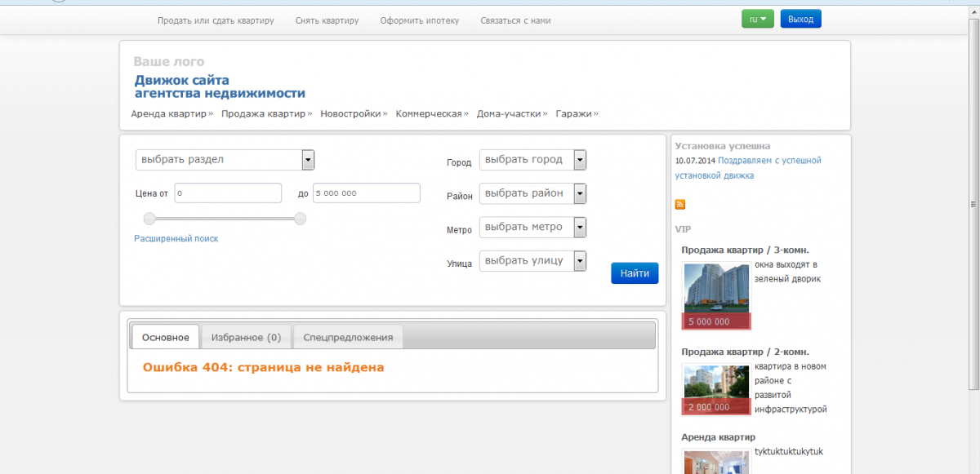This screenshot has height=474, width=980.
Task: Switch to the 'Спецпредложения' tab
Action: click(x=348, y=337)
